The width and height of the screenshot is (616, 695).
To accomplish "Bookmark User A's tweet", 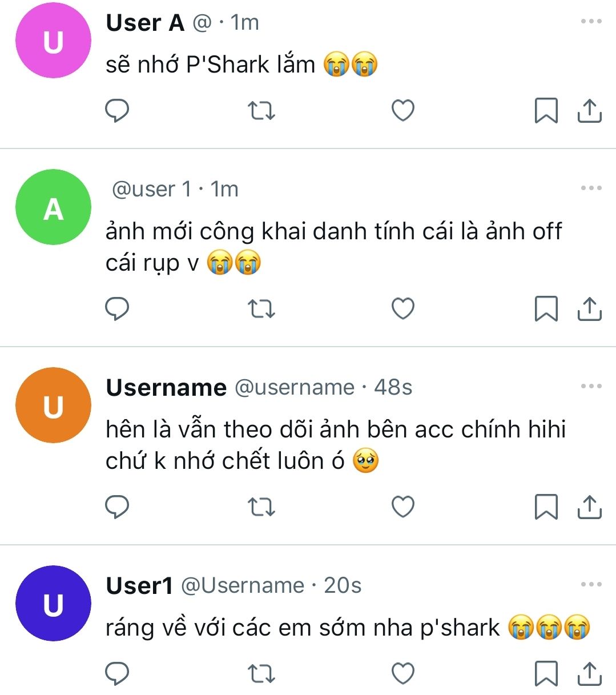I will click(546, 110).
